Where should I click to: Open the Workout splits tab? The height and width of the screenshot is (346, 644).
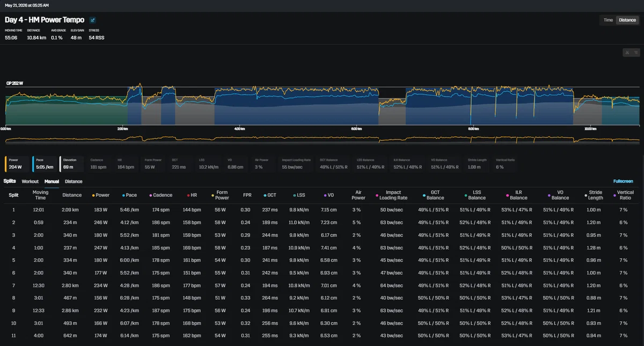[x=30, y=181]
